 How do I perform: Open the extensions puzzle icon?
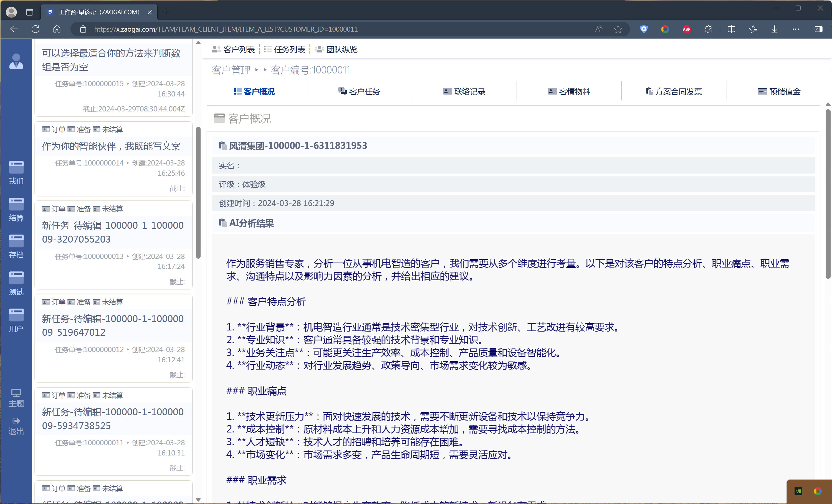pos(708,29)
